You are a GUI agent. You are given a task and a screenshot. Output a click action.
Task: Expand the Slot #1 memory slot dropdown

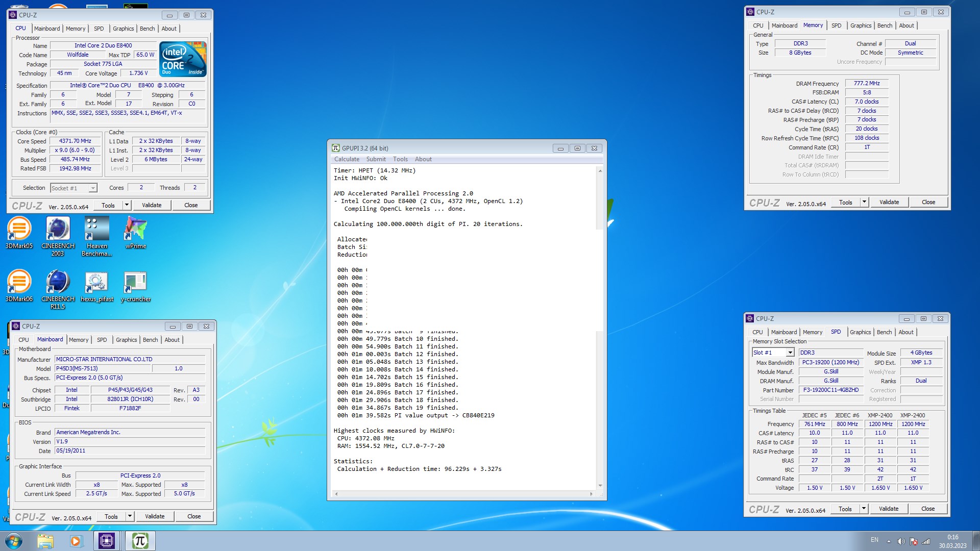[790, 353]
